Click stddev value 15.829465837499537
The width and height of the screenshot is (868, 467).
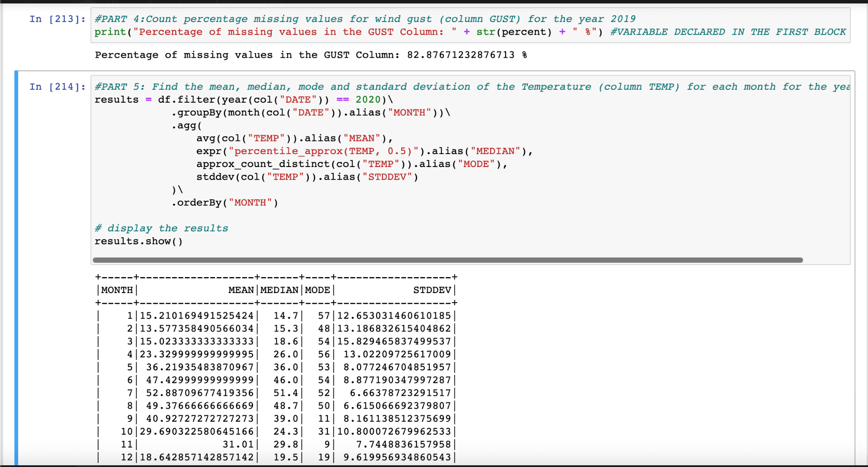394,342
